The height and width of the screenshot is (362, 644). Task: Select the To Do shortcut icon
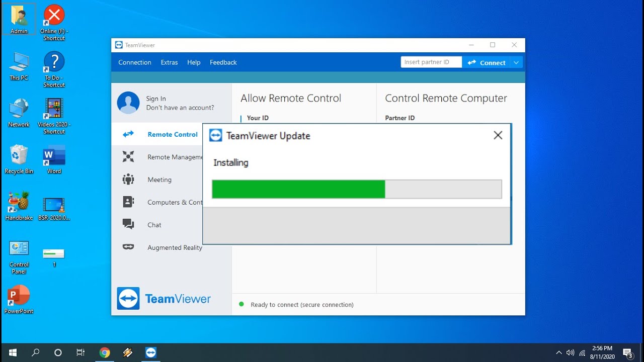54,69
